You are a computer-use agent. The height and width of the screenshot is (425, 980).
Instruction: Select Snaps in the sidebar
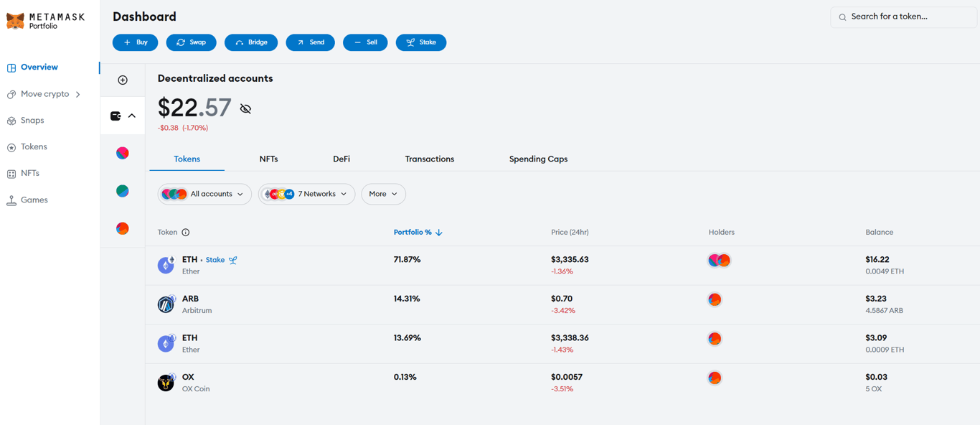(33, 120)
